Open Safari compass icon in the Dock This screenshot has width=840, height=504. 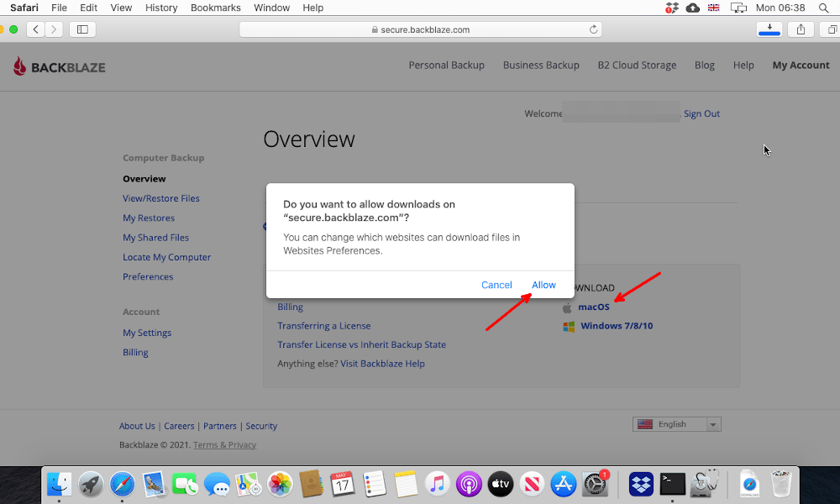coord(122,484)
